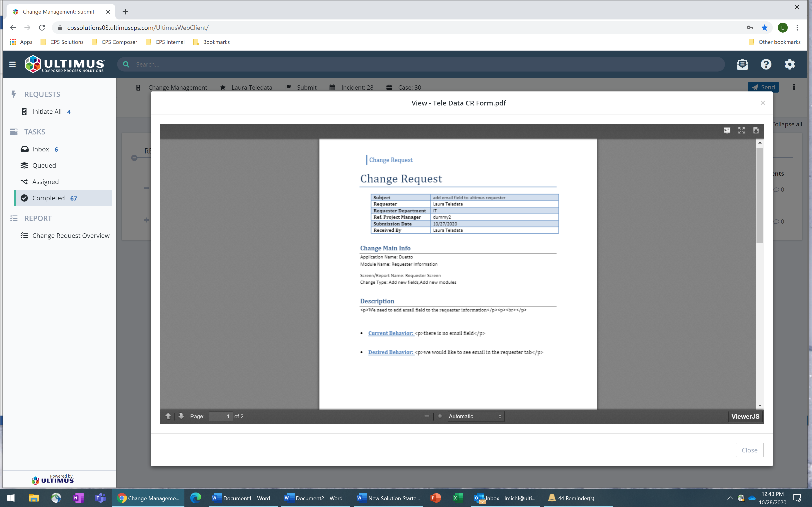This screenshot has height=507, width=812.
Task: Click inside the Page number input field
Action: click(220, 416)
